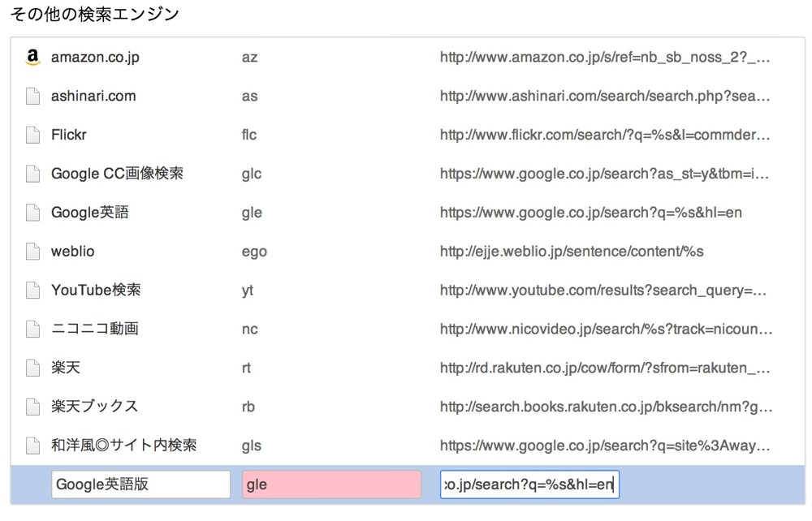The image size is (812, 521).
Task: Click the page icon beside Flickr
Action: pos(32,135)
